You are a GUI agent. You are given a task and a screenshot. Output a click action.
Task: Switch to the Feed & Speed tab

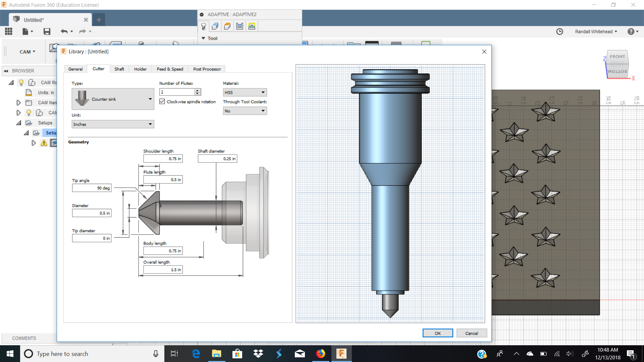point(170,69)
